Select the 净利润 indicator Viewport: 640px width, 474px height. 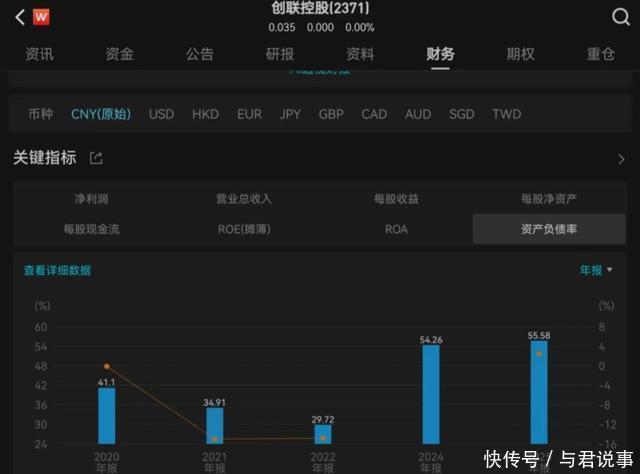[91, 200]
